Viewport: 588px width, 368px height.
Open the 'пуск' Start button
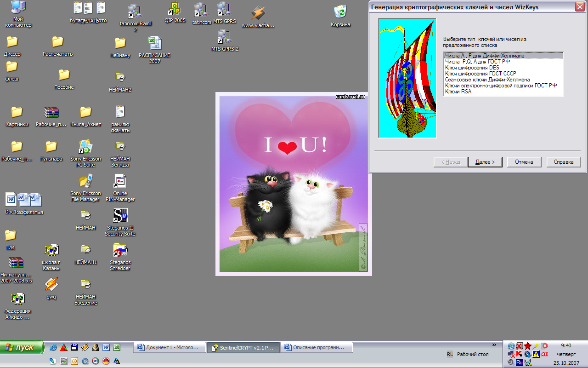(22, 347)
